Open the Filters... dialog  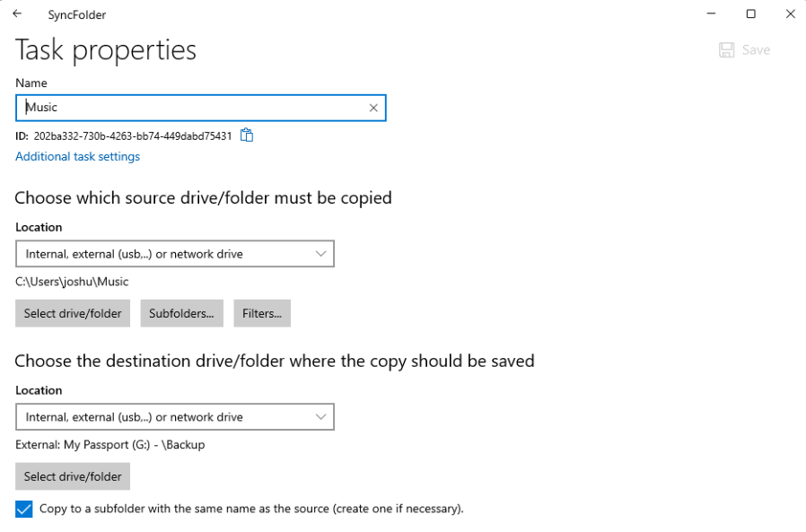click(x=262, y=313)
